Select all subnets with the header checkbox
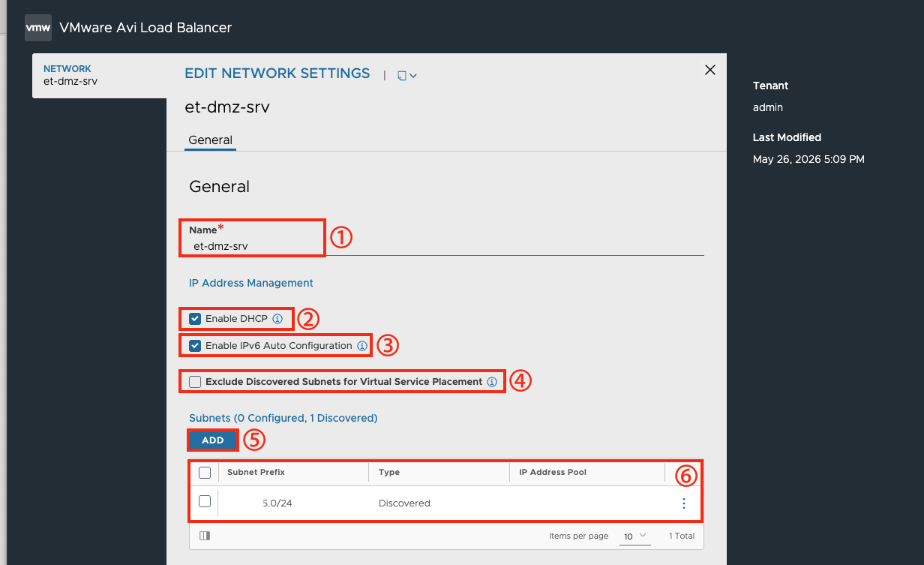The height and width of the screenshot is (565, 924). (x=205, y=473)
